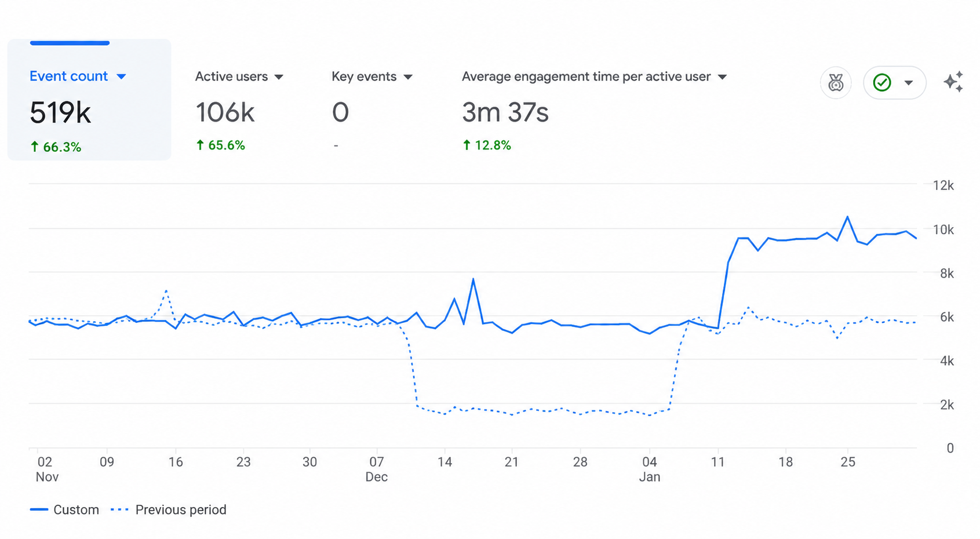Select the Key events 0 tab
Screen dimensions: 980x539
[x=372, y=110]
